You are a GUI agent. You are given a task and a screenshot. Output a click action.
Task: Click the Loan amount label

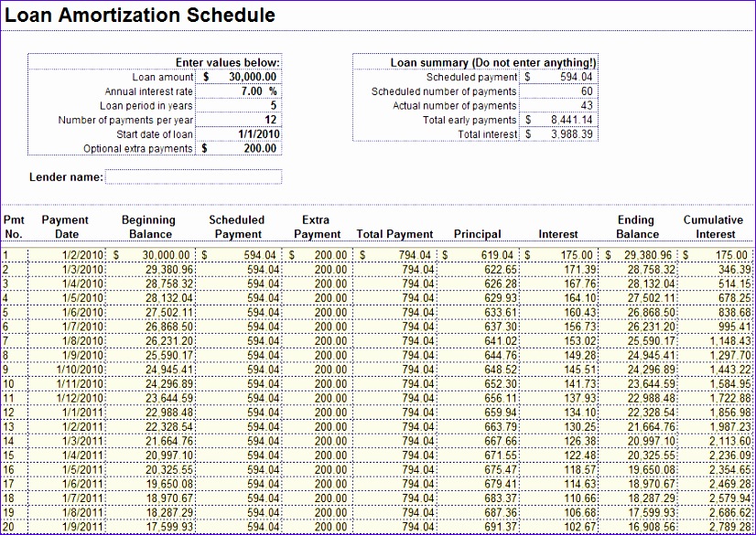pyautogui.click(x=163, y=77)
